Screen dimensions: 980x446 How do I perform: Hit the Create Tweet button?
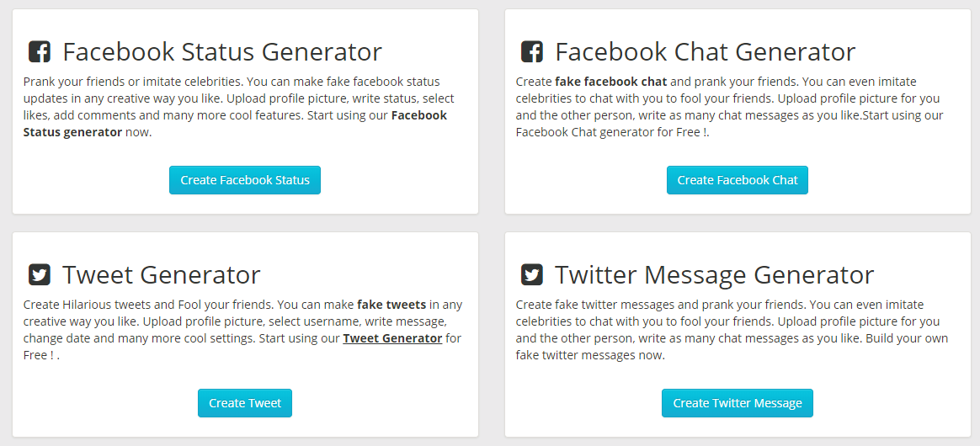pyautogui.click(x=245, y=403)
